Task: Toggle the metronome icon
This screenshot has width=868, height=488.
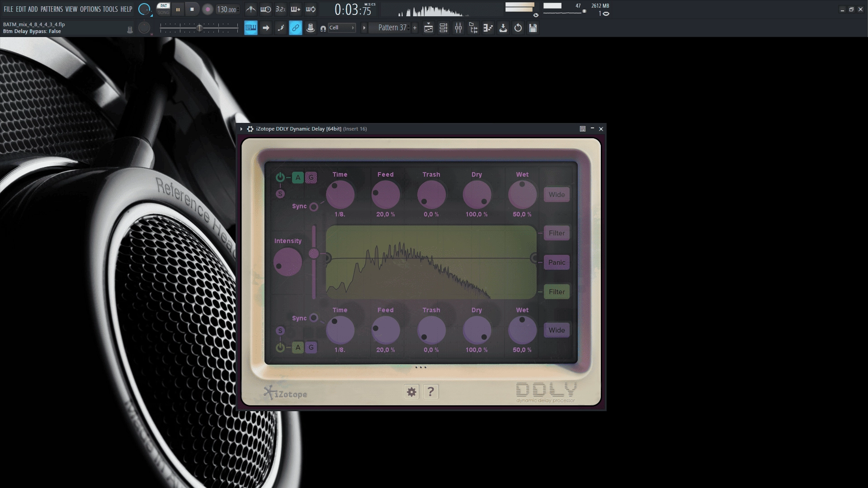Action: tap(251, 9)
